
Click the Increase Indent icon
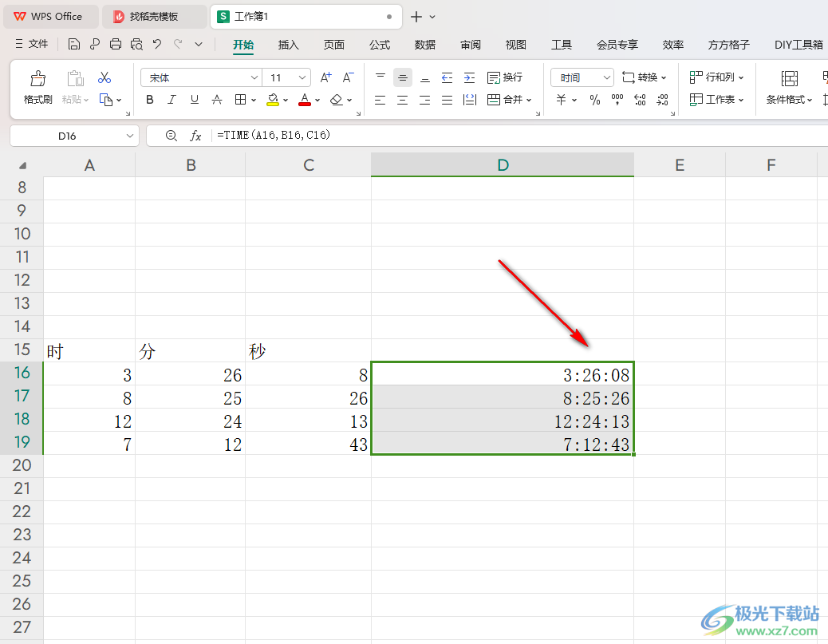click(x=470, y=78)
